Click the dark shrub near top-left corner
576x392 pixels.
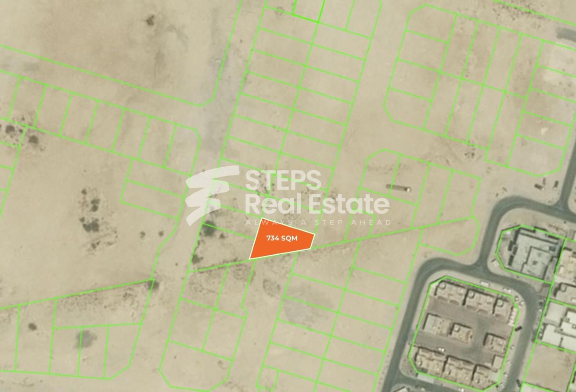(150, 20)
